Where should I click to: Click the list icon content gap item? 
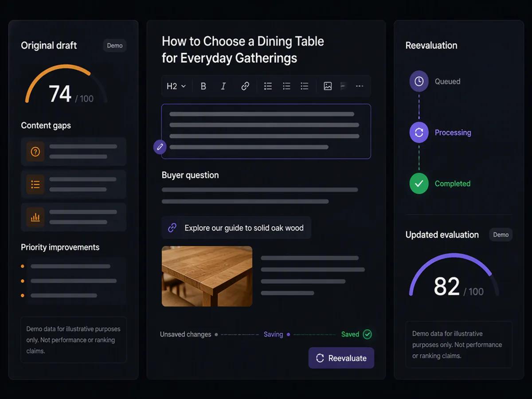74,184
